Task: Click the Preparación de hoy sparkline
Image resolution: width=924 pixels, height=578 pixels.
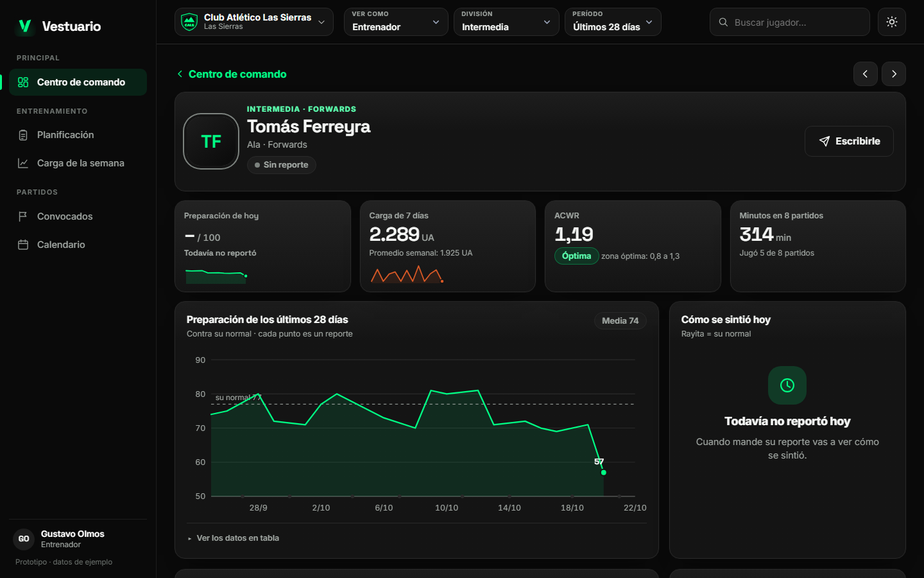Action: point(216,275)
